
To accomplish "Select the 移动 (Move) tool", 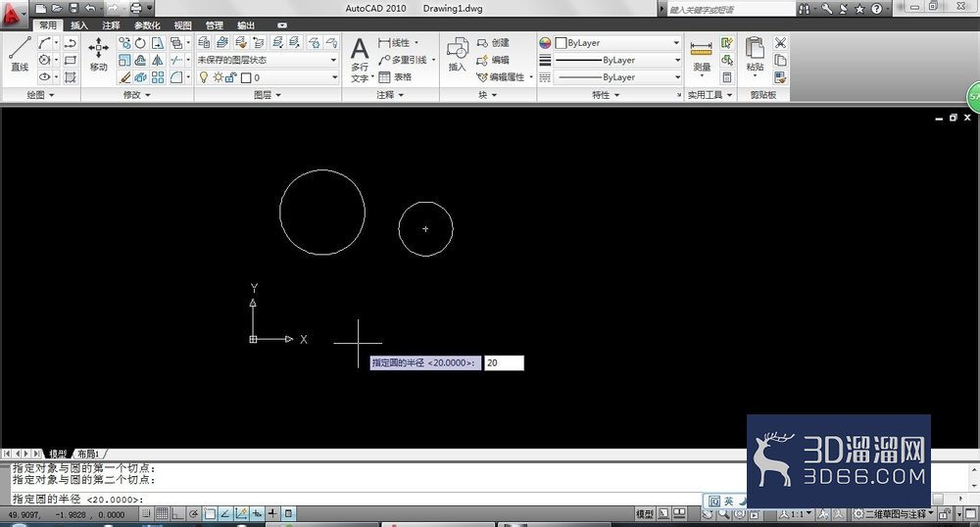I will (x=98, y=54).
